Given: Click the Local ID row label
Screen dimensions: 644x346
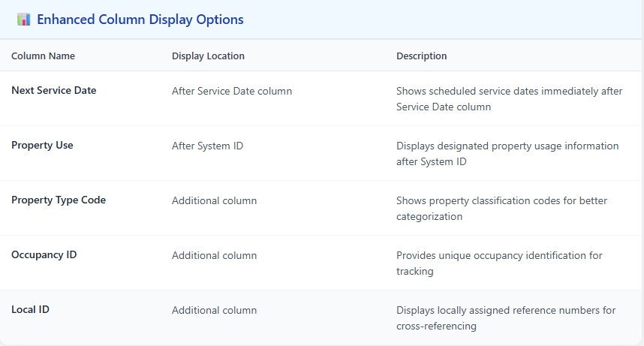Looking at the screenshot, I should click(x=30, y=309).
